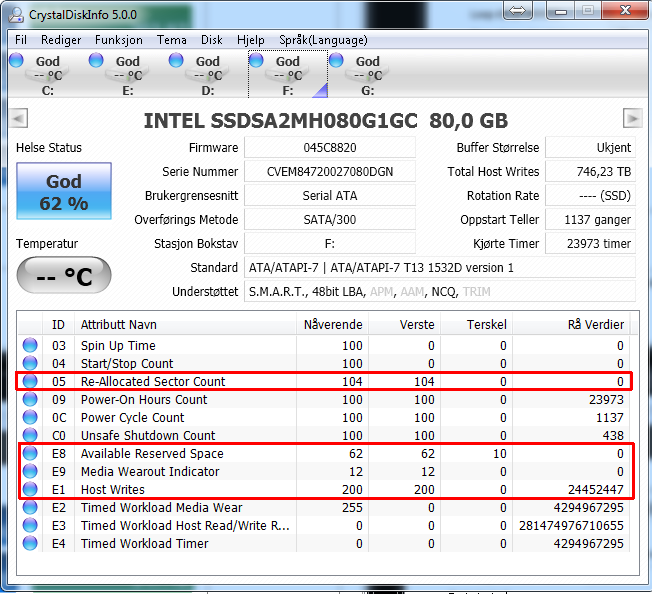Click the ATA/ATAPI-7 standard field
This screenshot has height=594, width=652.
(x=440, y=268)
